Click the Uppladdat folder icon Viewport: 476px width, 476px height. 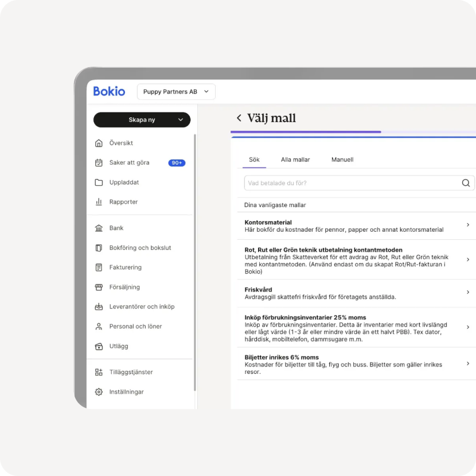coord(99,182)
